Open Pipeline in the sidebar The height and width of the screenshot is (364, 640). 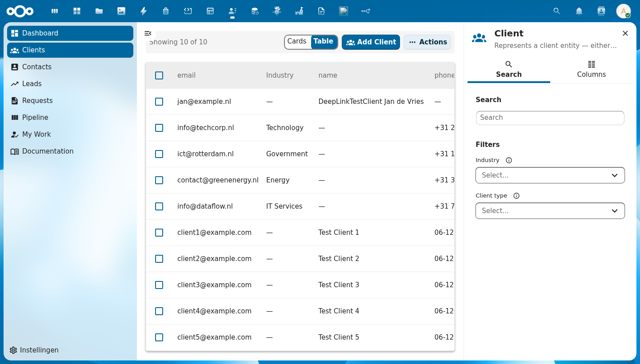click(70, 118)
